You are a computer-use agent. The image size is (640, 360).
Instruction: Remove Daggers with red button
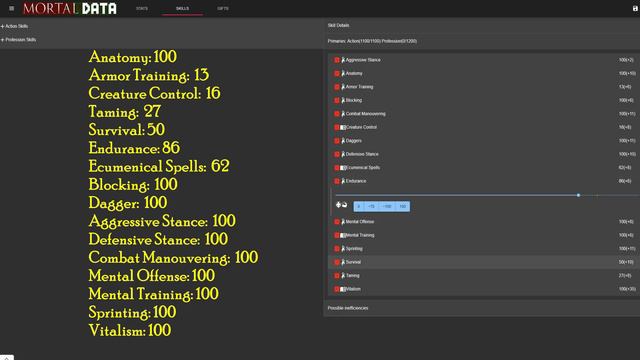coord(337,141)
